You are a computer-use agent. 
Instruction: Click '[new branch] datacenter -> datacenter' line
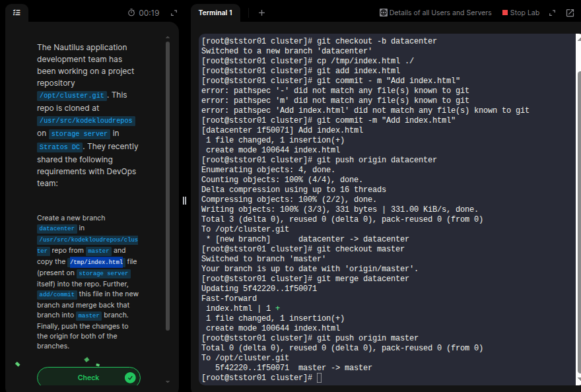coord(308,239)
